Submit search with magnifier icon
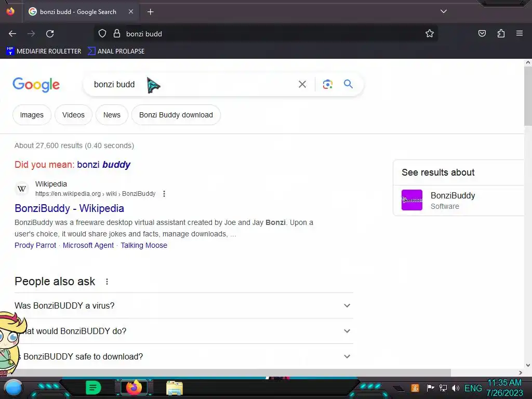532x399 pixels. coord(348,84)
